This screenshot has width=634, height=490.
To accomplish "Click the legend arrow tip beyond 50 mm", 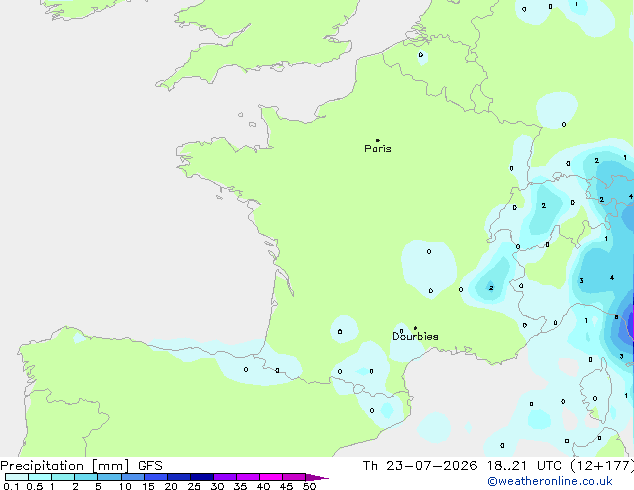I will tap(318, 477).
